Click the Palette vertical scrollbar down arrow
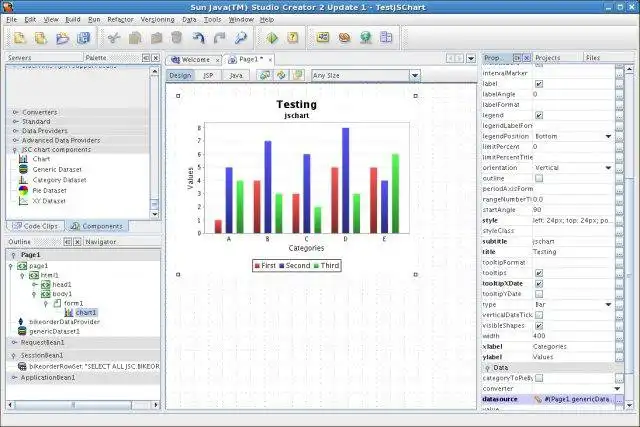 (154, 214)
